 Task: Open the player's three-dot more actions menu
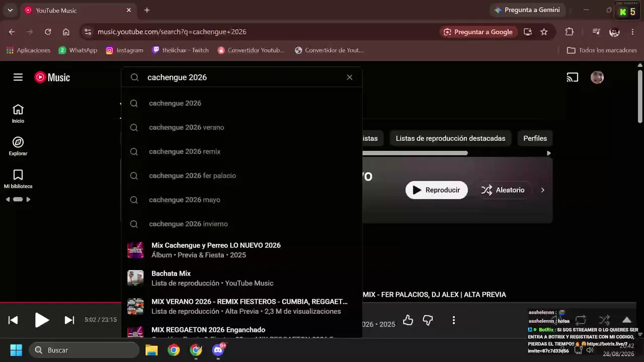click(x=454, y=320)
